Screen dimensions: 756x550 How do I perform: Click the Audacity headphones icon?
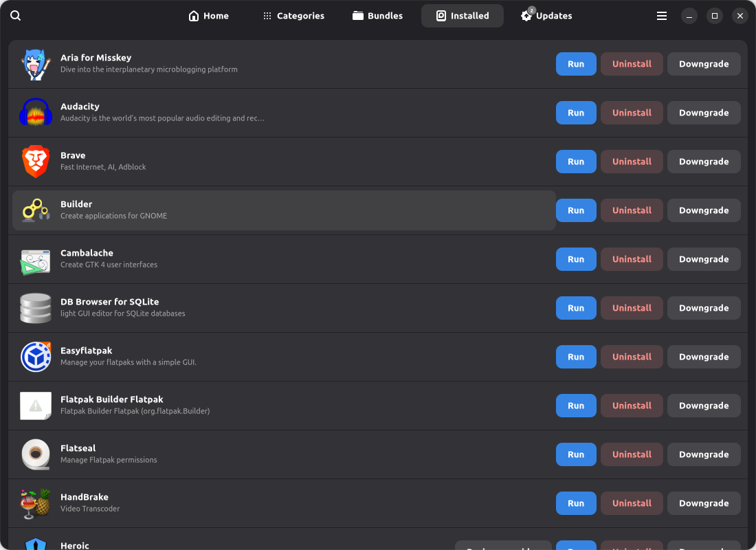click(x=36, y=113)
